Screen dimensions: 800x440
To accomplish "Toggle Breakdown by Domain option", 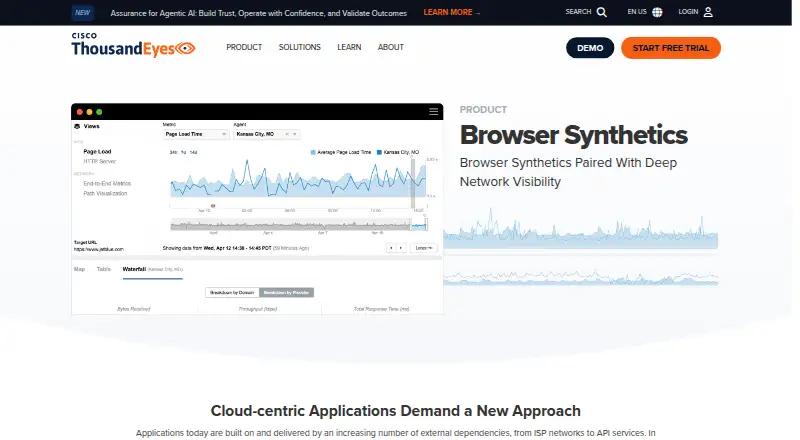I will point(232,292).
